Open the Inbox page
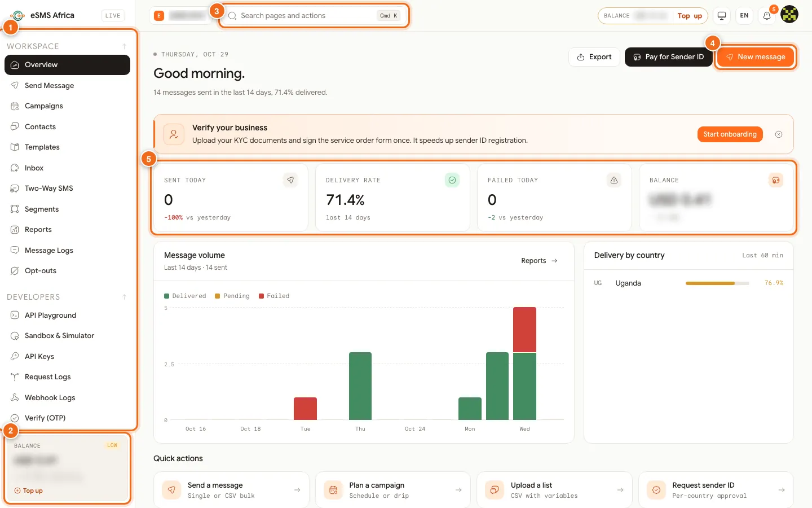 click(x=67, y=168)
